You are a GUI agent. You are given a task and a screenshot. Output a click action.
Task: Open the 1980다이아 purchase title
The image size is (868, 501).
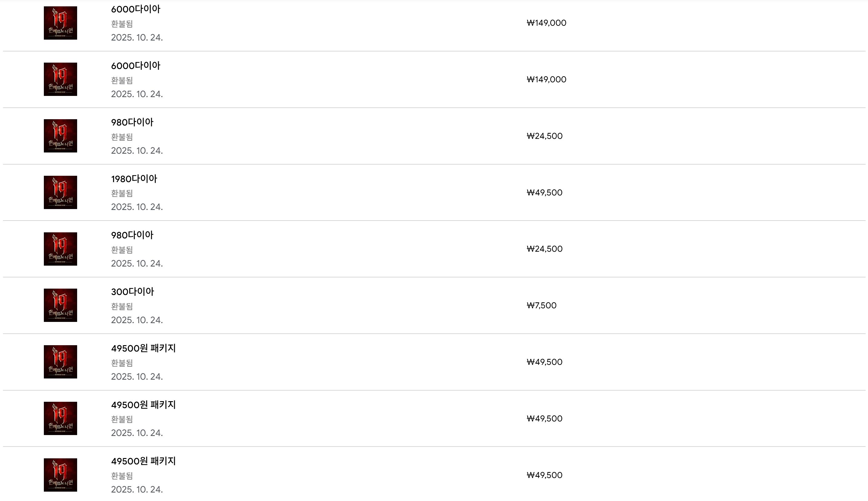tap(134, 179)
